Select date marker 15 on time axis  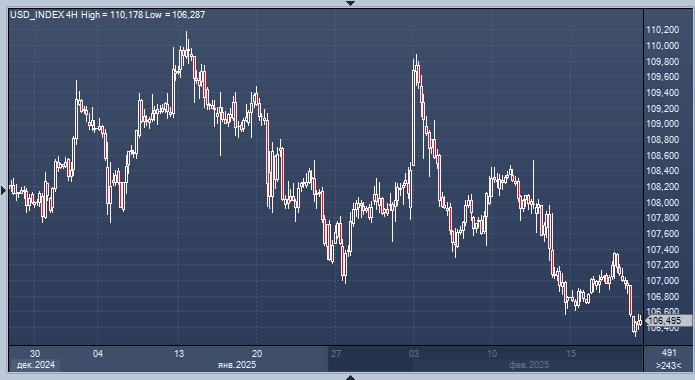pos(571,354)
